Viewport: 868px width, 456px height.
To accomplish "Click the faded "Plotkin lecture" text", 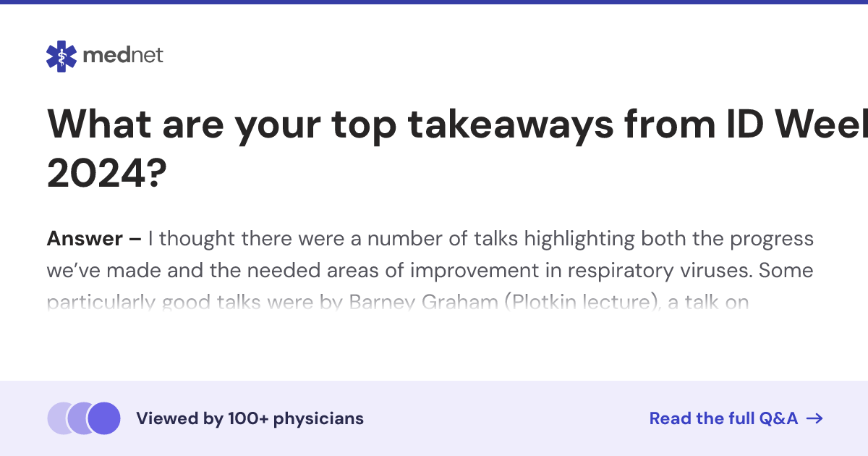I will click(585, 302).
